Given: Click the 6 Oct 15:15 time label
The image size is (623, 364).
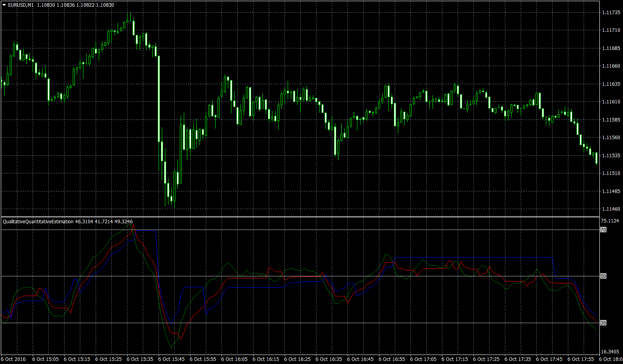Looking at the screenshot, I should [77, 359].
